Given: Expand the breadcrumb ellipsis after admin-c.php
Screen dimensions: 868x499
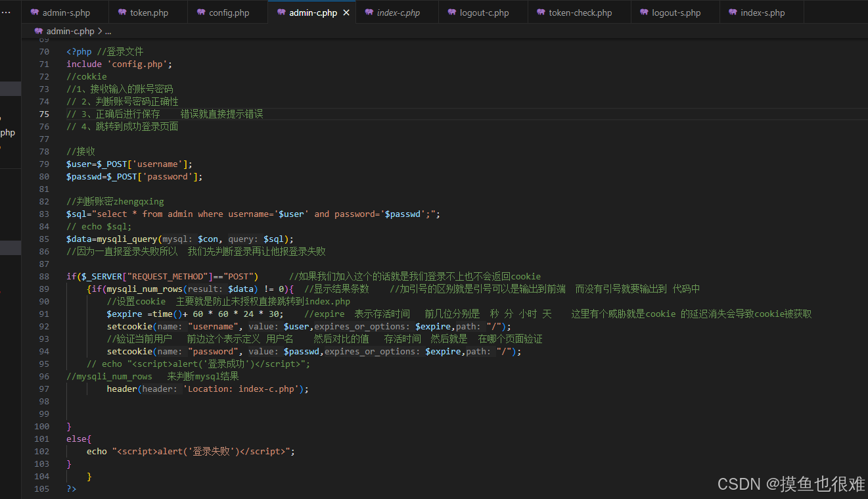Looking at the screenshot, I should (108, 31).
